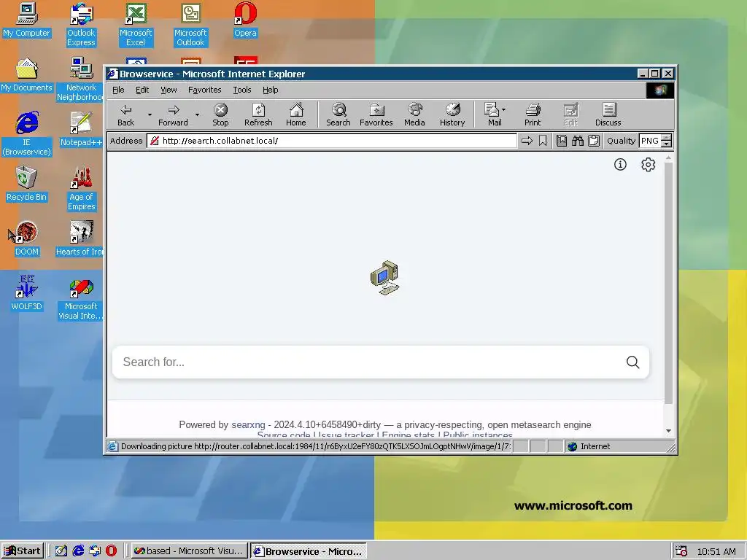Click the system tray scheduler icon
This screenshot has width=747, height=560.
coord(681,551)
